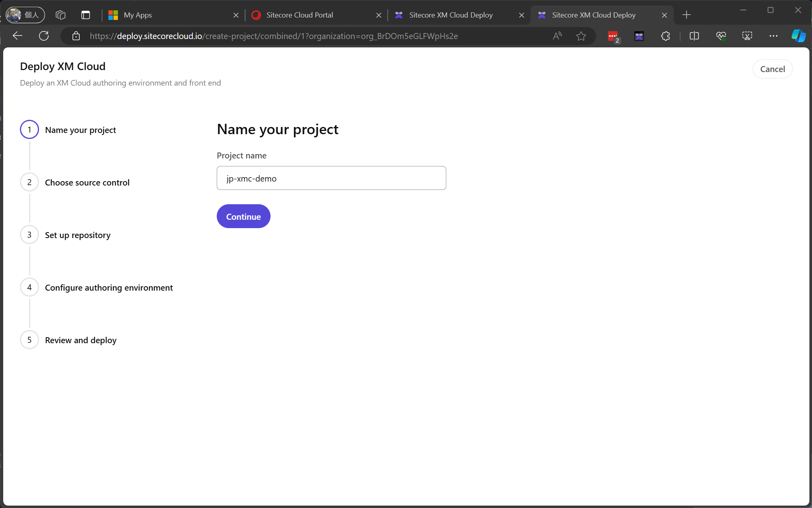Image resolution: width=812 pixels, height=508 pixels.
Task: Cancel the project creation
Action: [772, 69]
